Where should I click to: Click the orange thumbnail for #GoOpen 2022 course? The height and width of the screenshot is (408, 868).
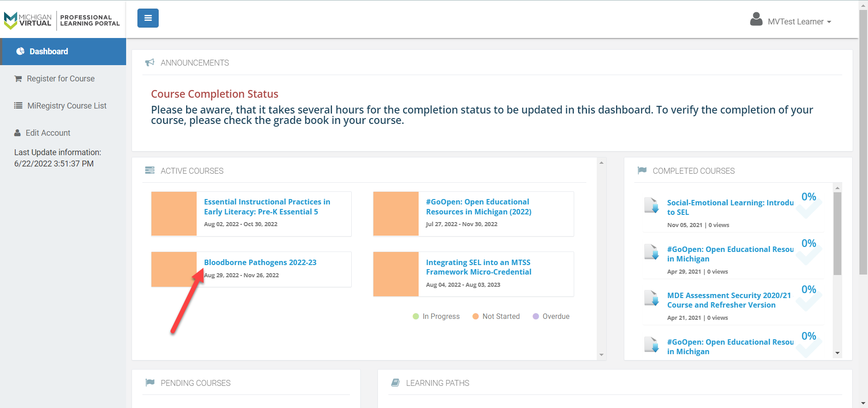pos(396,213)
